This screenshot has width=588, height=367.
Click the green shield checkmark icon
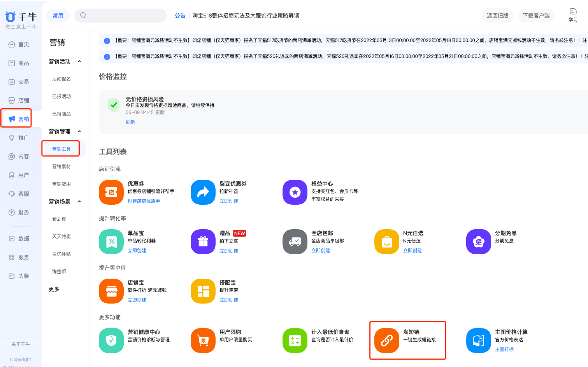tap(114, 105)
